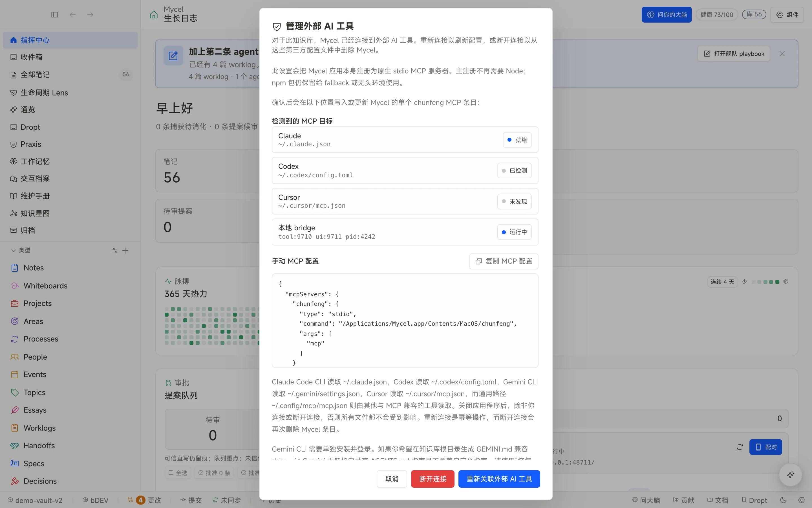The image size is (812, 508).
Task: Open the floating sparkle assistant button
Action: pyautogui.click(x=791, y=474)
